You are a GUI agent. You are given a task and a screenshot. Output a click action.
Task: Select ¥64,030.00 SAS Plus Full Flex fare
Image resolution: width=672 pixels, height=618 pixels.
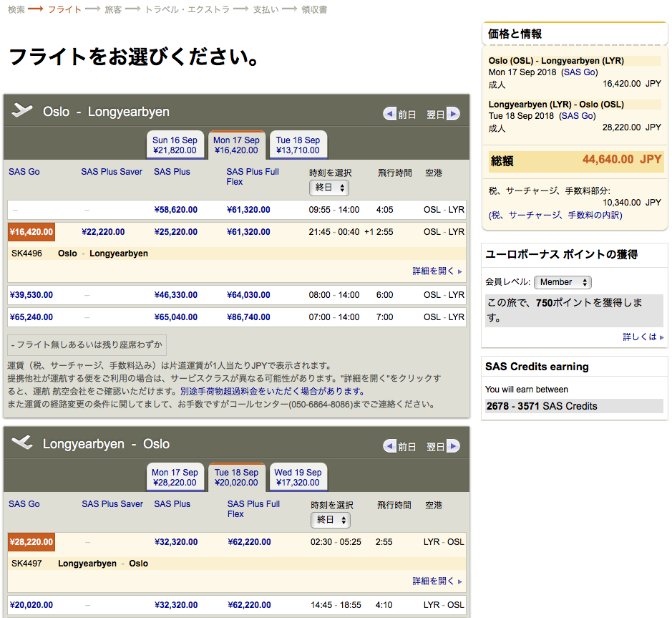(x=248, y=295)
